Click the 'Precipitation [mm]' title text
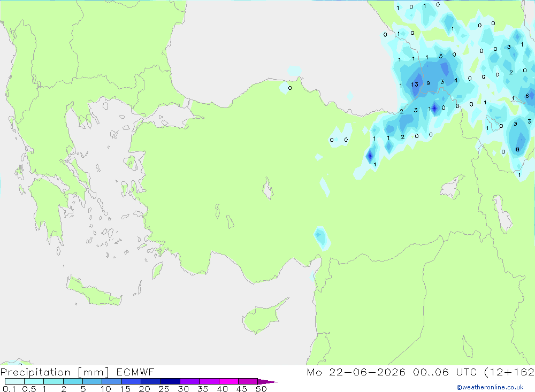The image size is (535, 392). (55, 372)
